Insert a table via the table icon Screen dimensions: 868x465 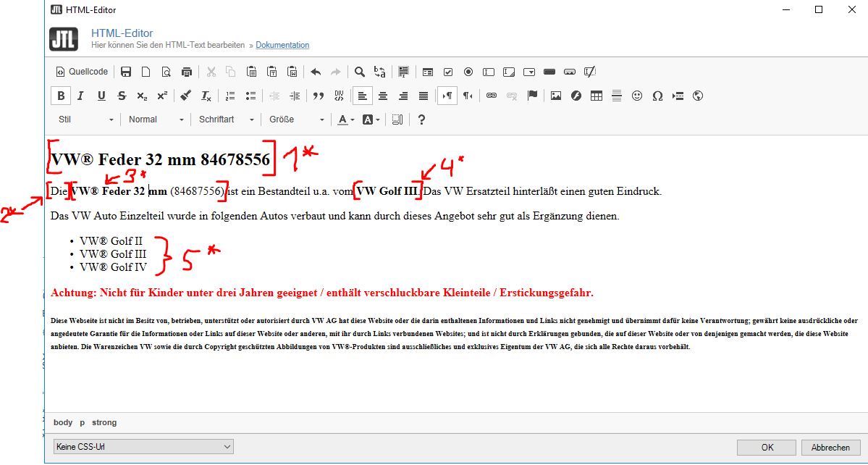(597, 96)
